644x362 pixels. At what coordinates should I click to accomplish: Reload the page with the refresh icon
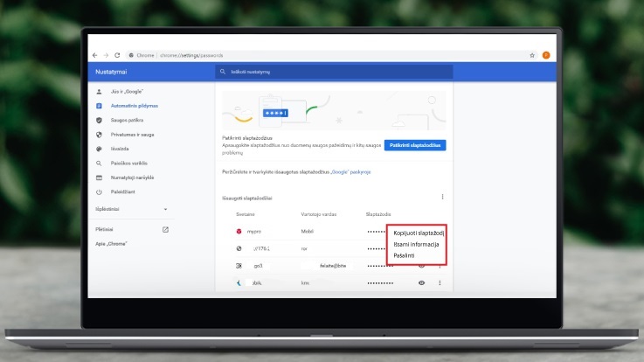tap(118, 55)
